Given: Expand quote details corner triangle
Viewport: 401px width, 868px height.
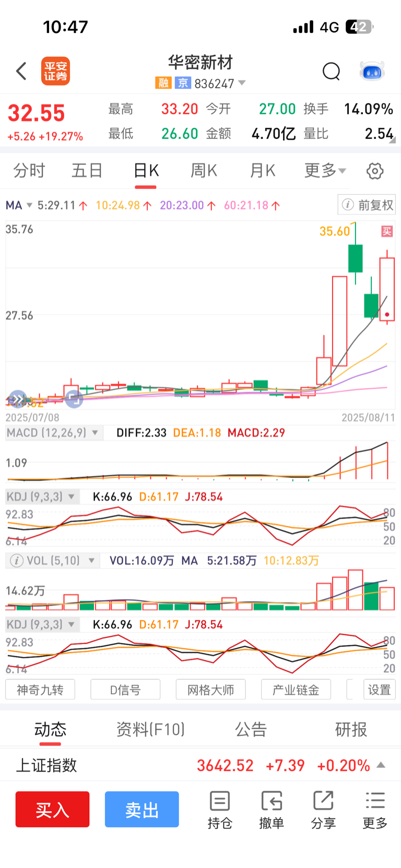Looking at the screenshot, I should 393,140.
